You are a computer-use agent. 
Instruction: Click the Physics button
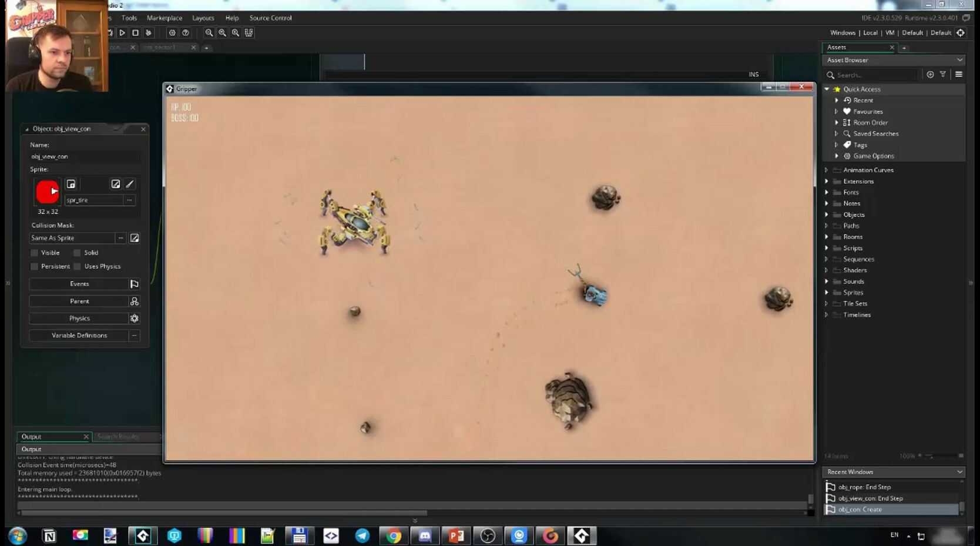point(79,318)
